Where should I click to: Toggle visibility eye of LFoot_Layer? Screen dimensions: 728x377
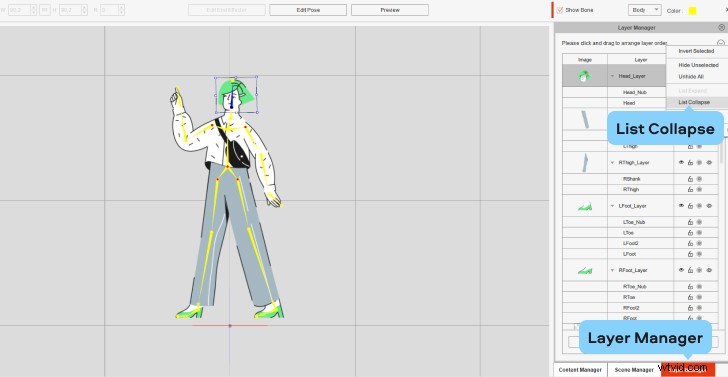pyautogui.click(x=681, y=206)
